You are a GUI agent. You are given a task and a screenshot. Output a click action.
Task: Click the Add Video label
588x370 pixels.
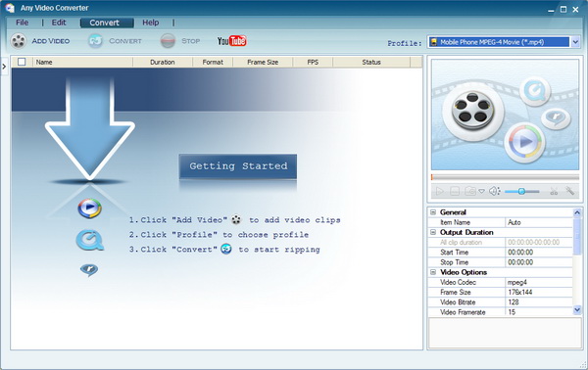51,41
